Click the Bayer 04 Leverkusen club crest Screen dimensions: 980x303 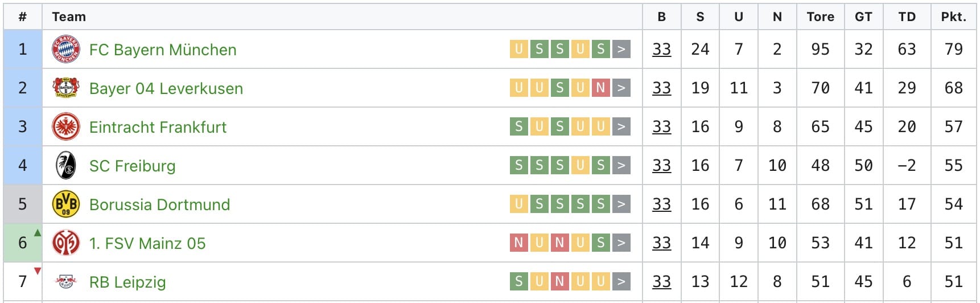66,88
